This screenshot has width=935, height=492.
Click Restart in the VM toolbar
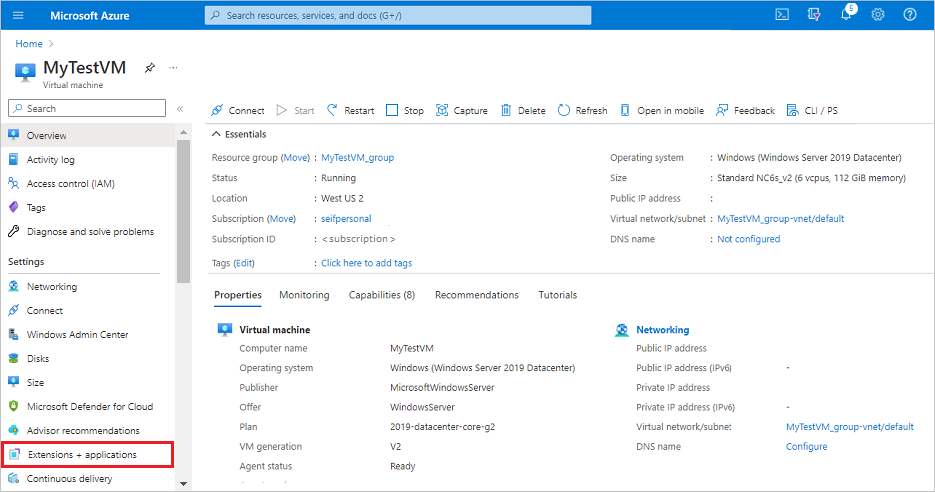[x=350, y=111]
